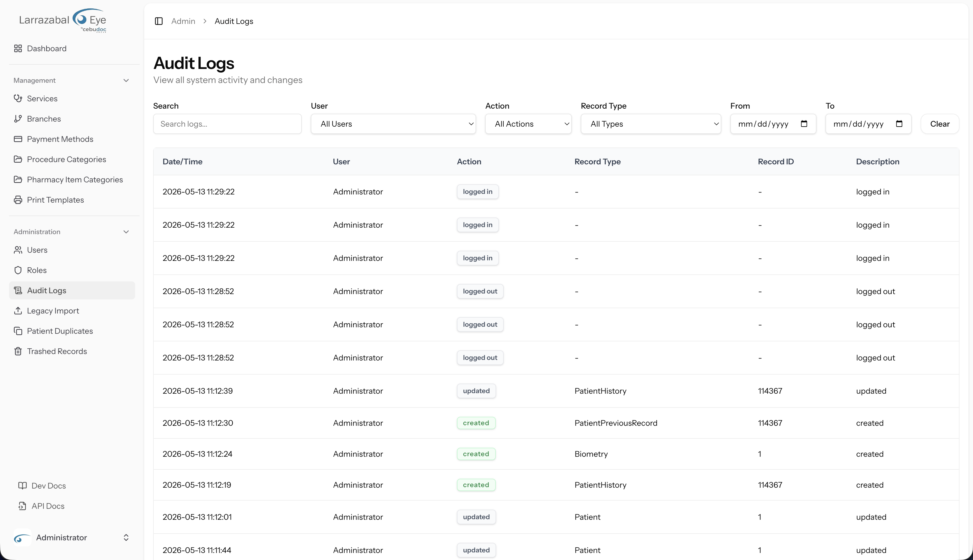Click the Record Type column header
Image resolution: width=973 pixels, height=560 pixels.
[597, 162]
